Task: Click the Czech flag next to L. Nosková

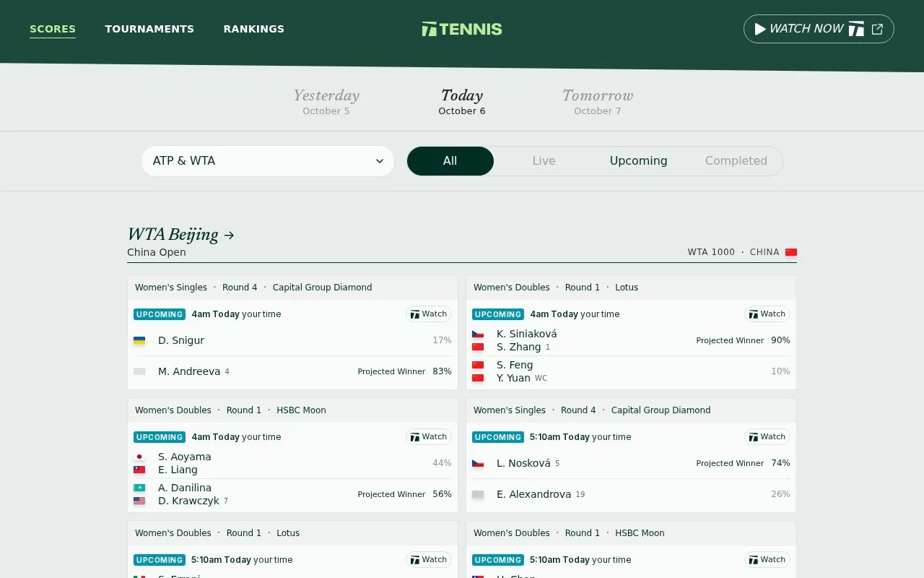Action: pyautogui.click(x=478, y=463)
